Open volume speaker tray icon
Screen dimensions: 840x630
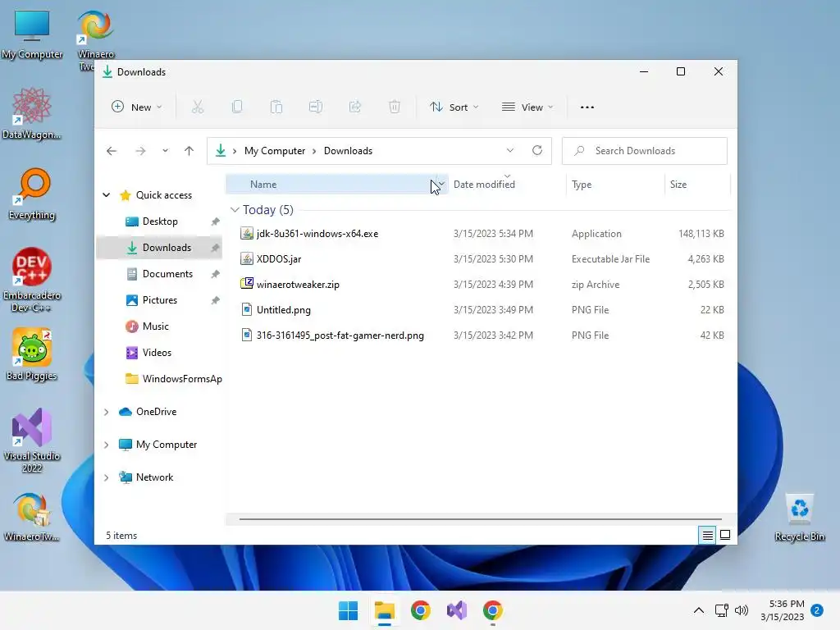[742, 610]
